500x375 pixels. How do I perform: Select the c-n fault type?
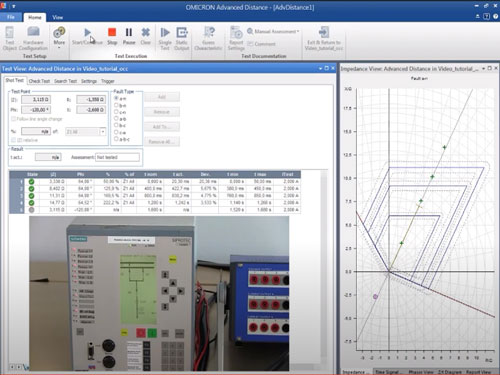[x=116, y=112]
